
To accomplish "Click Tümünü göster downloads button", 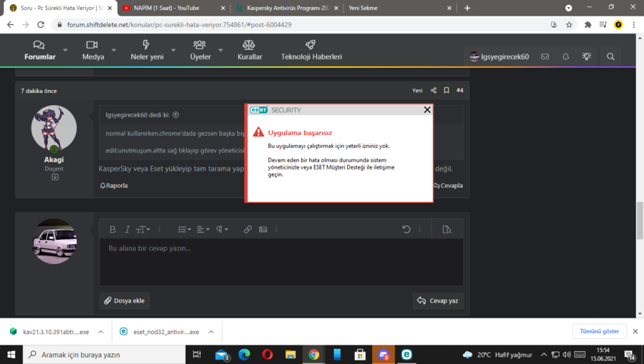I will pyautogui.click(x=599, y=331).
